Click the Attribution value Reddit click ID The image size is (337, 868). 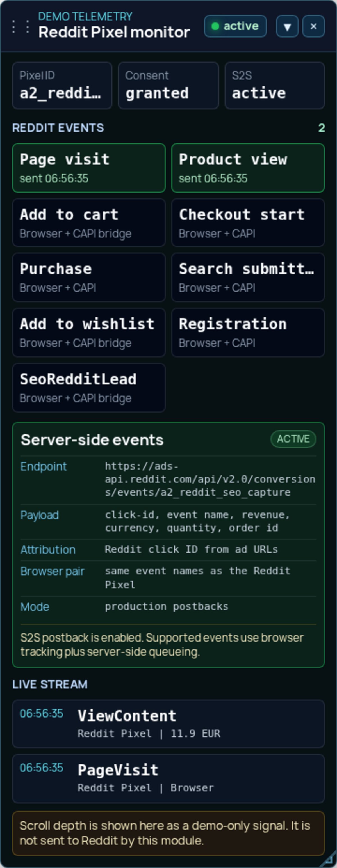[x=191, y=549]
